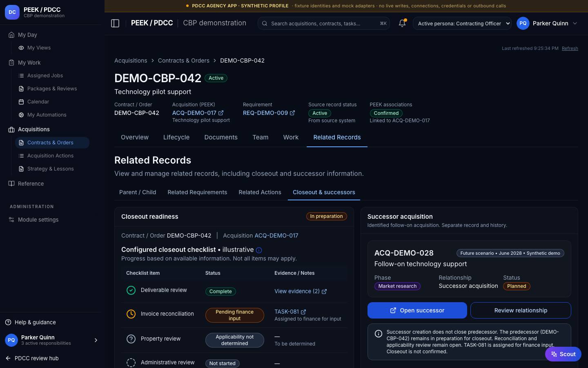Screen dimensions: 588x368
Task: Click the Review relationship button
Action: (521, 310)
